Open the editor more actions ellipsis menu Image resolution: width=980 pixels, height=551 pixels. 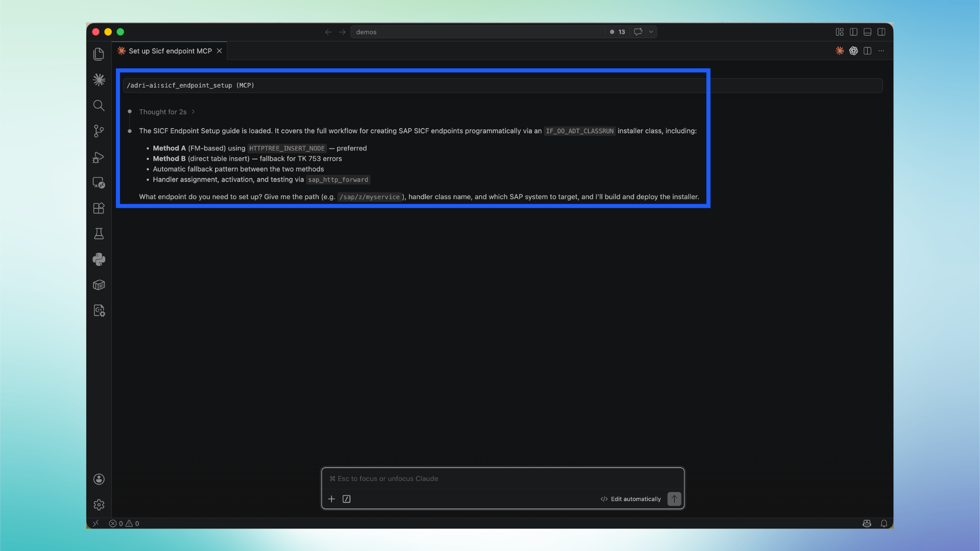click(881, 51)
